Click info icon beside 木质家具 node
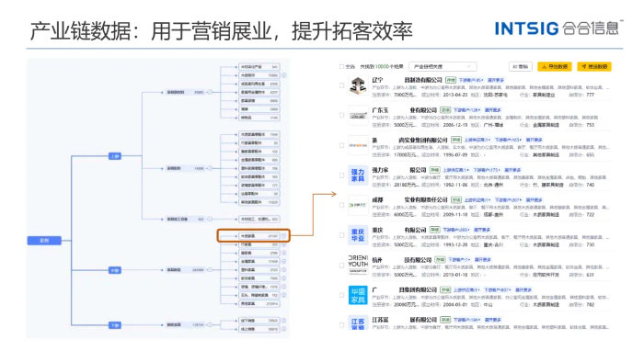644x362 pixels. pos(283,236)
